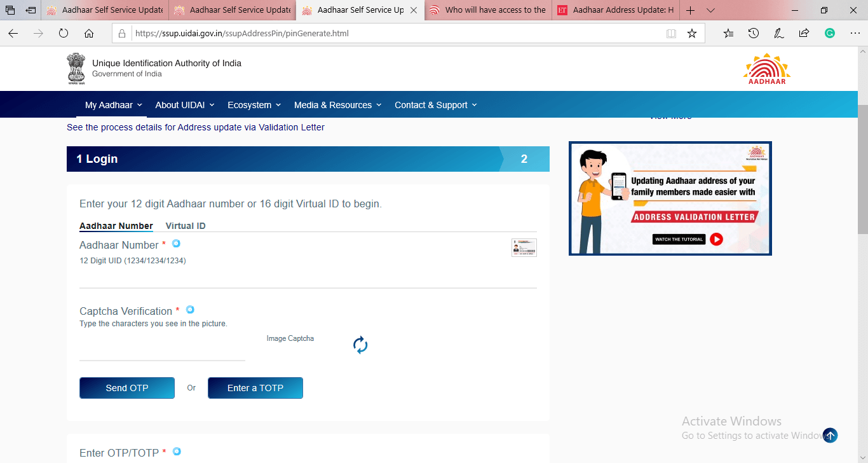Viewport: 868px width, 463px height.
Task: Open the address update process details link
Action: point(195,127)
